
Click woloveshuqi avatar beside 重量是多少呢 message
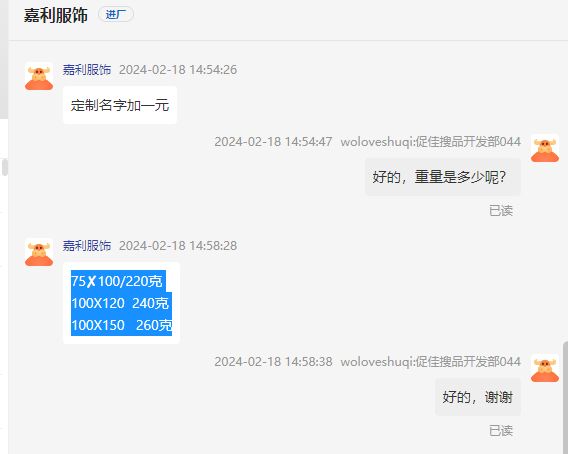(545, 148)
